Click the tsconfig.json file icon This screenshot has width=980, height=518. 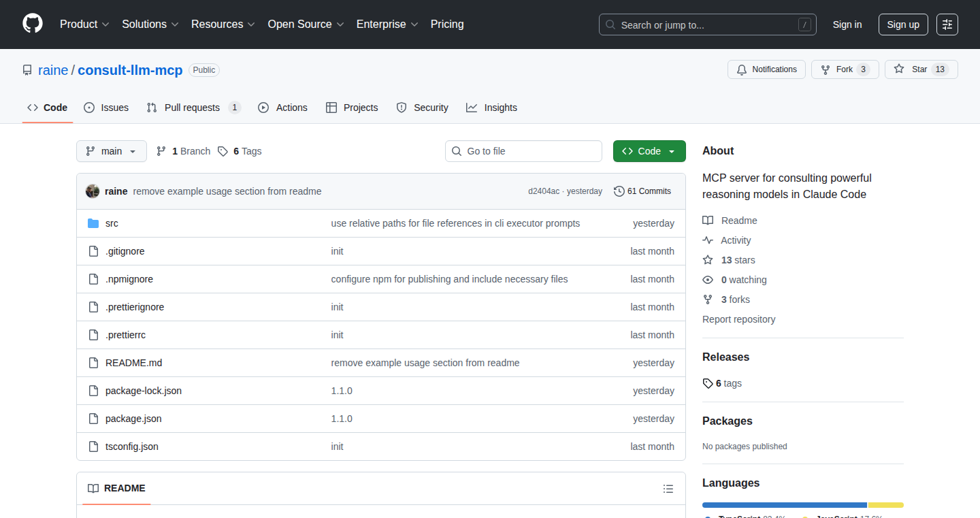[93, 447]
